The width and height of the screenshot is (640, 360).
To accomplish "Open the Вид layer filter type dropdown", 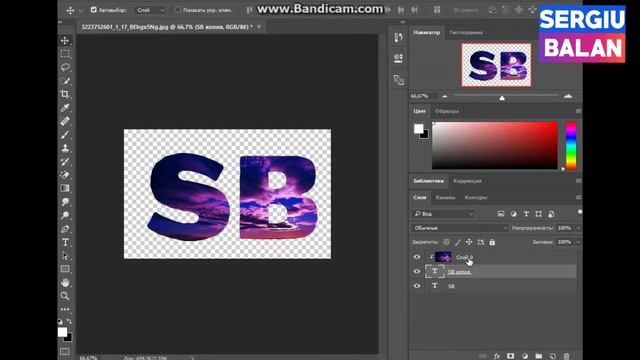I will pos(443,214).
